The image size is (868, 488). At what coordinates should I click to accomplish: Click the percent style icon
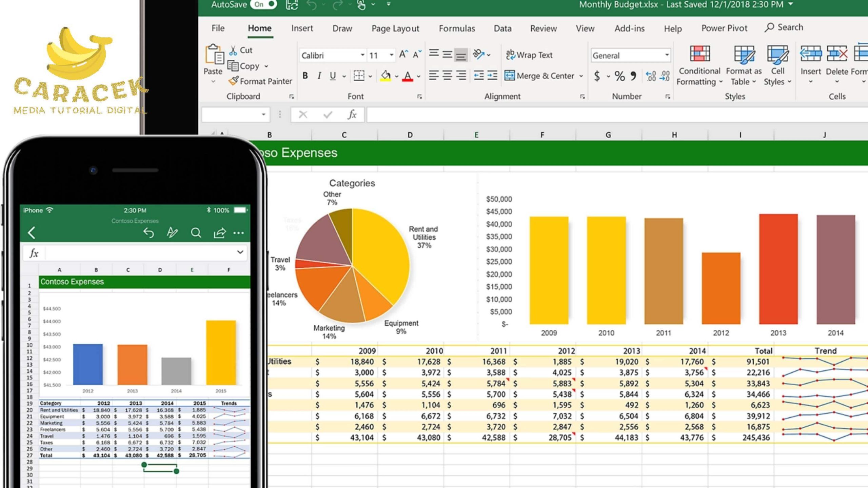coord(619,76)
